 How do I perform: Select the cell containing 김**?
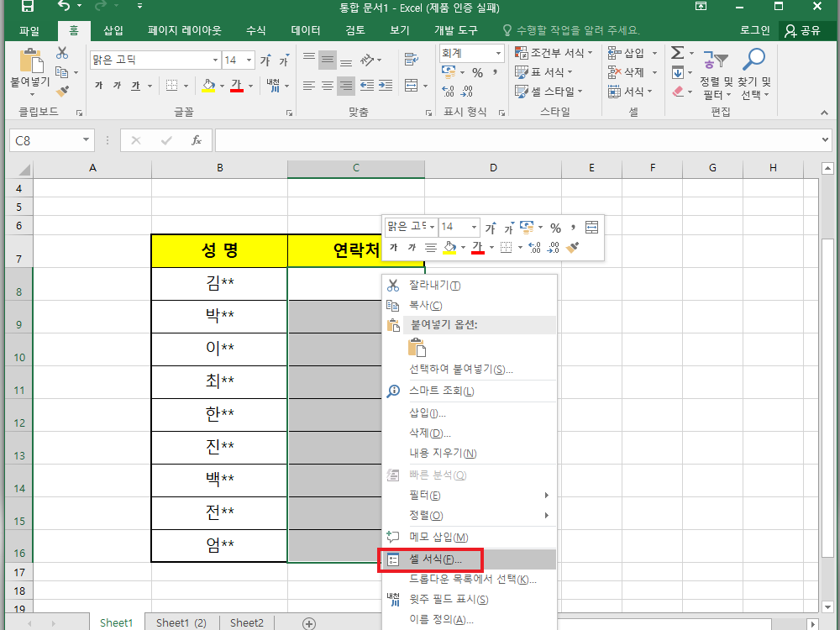pos(219,283)
